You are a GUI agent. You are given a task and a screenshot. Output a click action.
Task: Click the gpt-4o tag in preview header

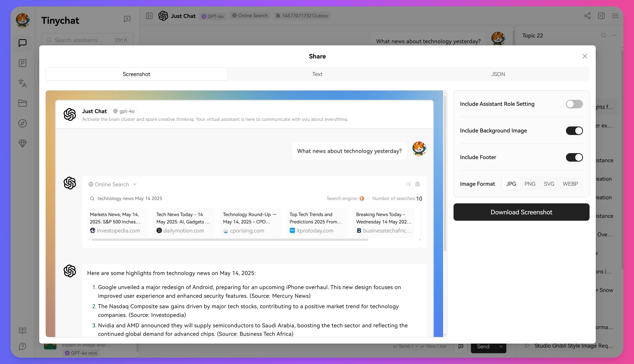(124, 111)
